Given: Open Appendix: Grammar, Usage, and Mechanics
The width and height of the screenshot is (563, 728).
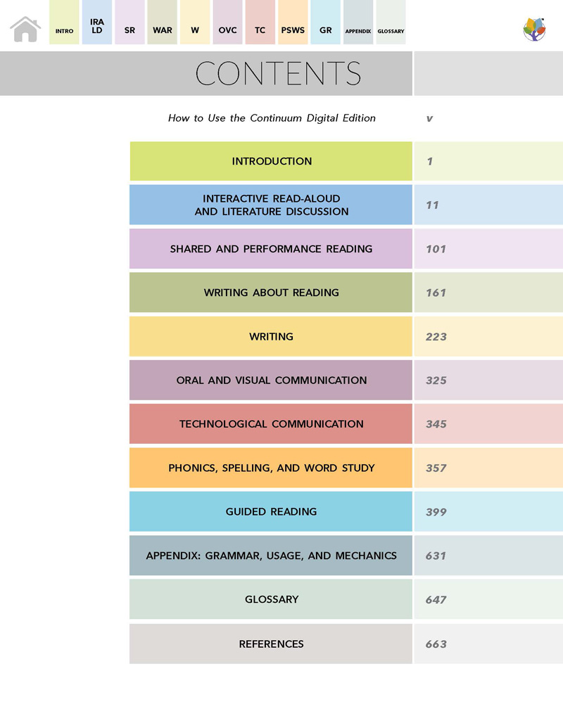Looking at the screenshot, I should [x=271, y=556].
